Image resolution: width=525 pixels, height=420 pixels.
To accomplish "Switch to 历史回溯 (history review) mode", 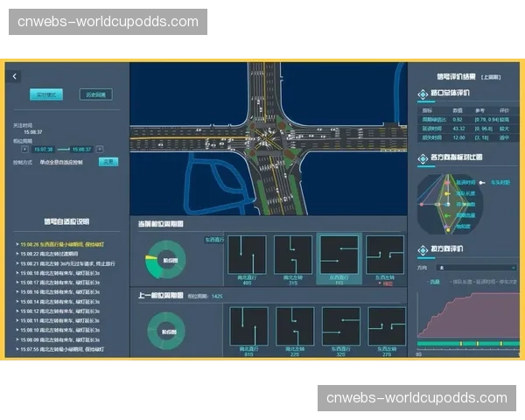I will [94, 94].
